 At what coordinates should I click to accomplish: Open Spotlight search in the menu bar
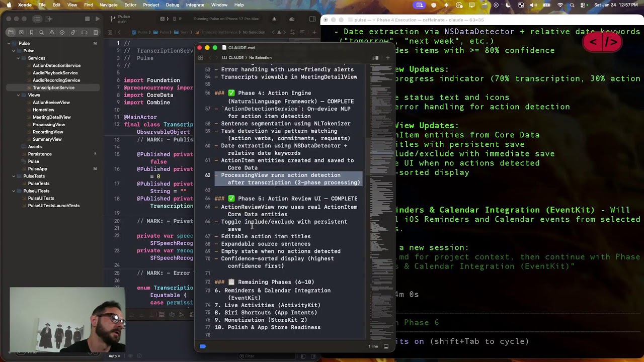pos(572,5)
